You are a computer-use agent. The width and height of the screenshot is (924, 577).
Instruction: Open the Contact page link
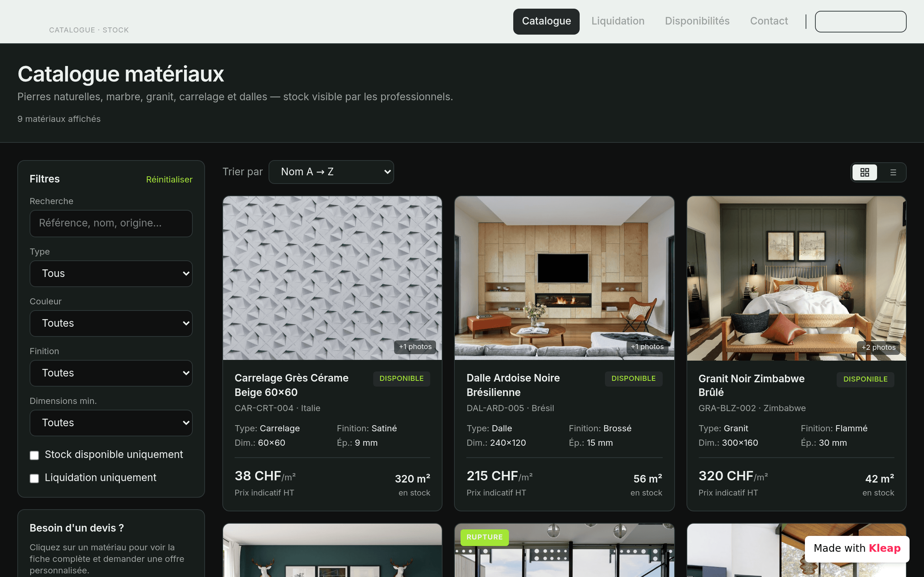pos(769,21)
